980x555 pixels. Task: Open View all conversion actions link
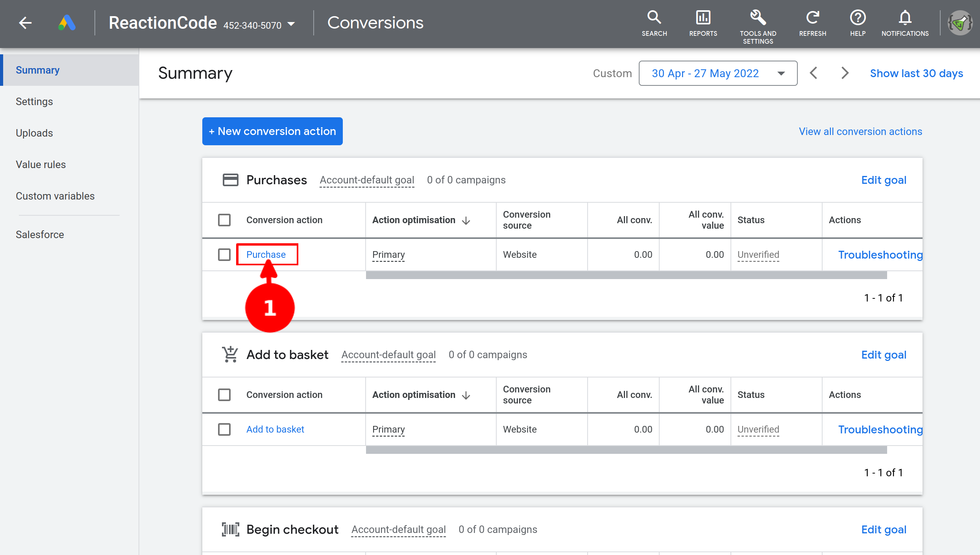click(860, 131)
